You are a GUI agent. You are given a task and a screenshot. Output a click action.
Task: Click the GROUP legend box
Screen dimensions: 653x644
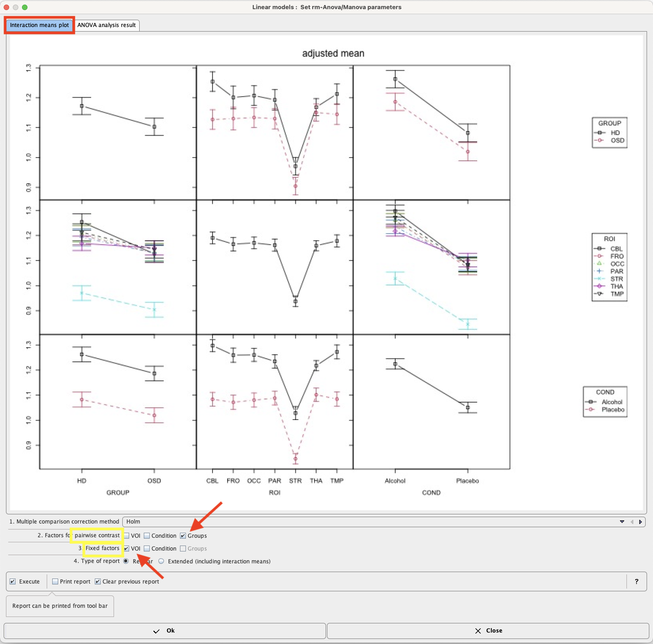609,132
